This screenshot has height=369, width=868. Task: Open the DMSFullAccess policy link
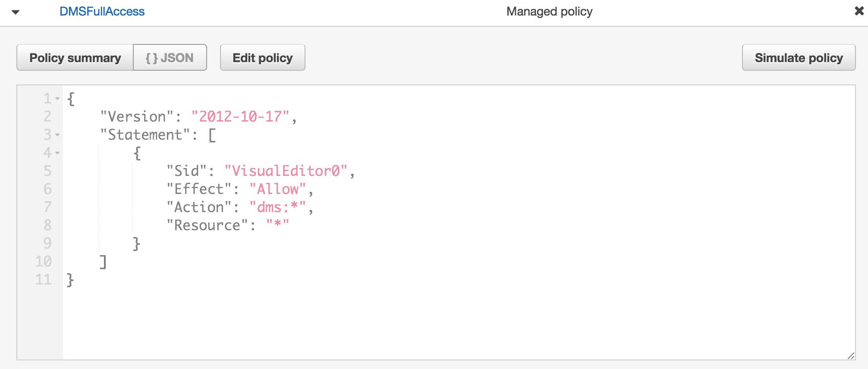[x=102, y=12]
